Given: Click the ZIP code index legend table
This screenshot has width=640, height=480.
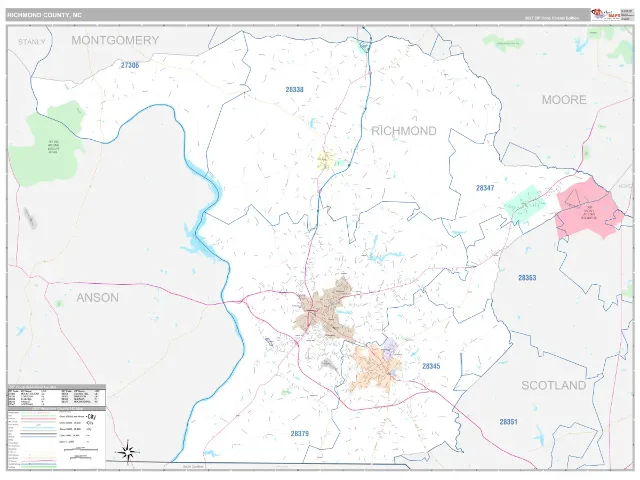Looking at the screenshot, I should coord(56,396).
